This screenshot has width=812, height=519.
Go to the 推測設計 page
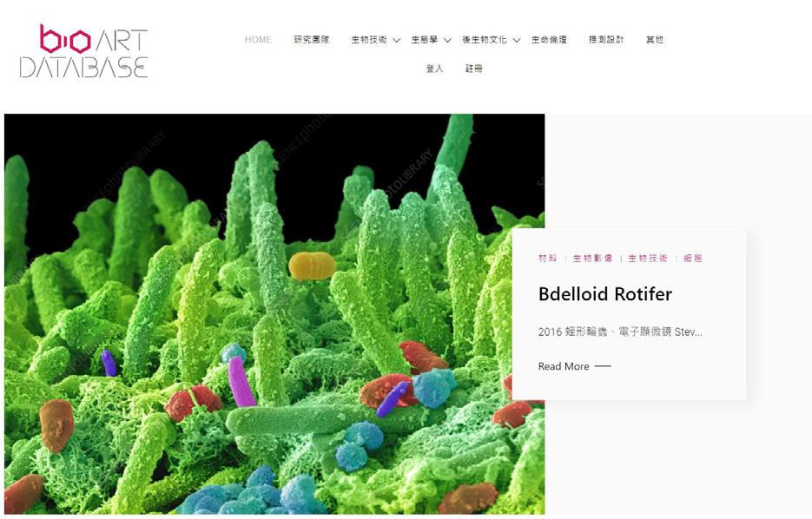coord(606,40)
